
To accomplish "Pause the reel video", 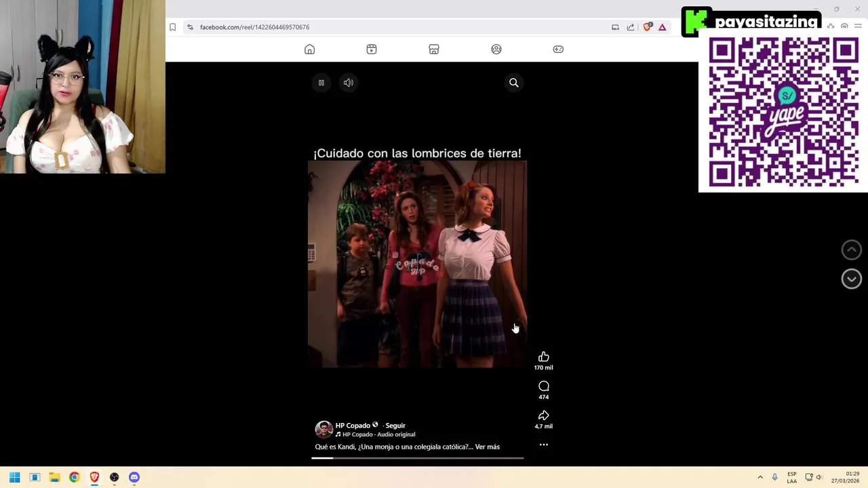I will pyautogui.click(x=321, y=83).
